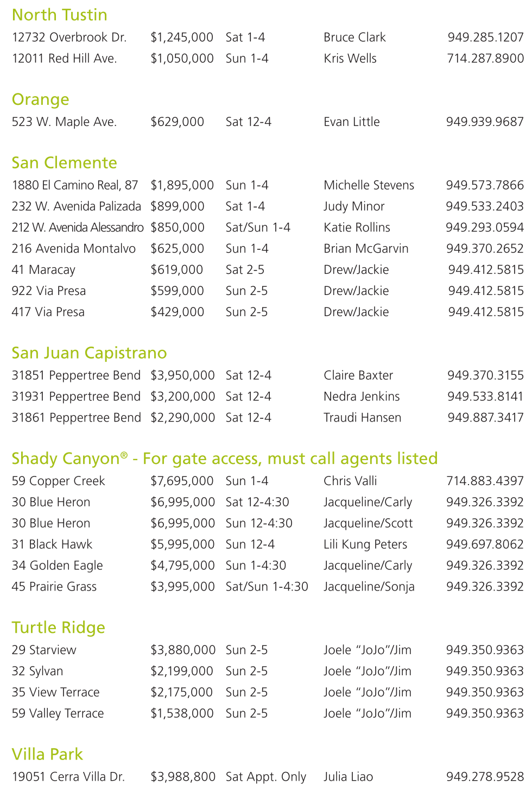Select the San Clemente heading
This screenshot has height=810, width=532.
pos(64,163)
